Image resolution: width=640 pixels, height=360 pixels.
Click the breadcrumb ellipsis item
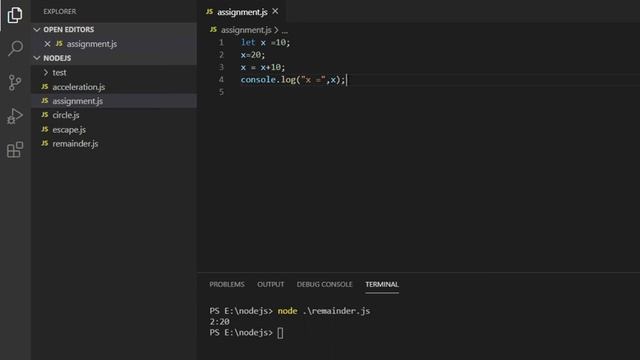click(284, 30)
